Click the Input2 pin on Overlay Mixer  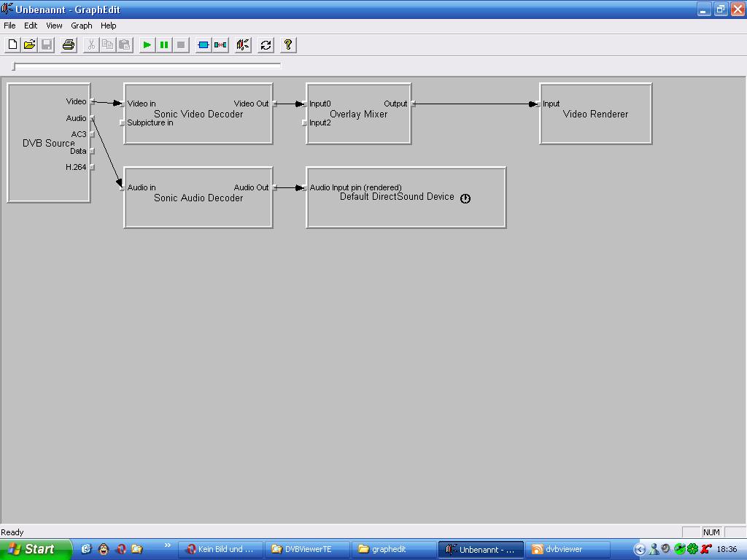(x=304, y=122)
